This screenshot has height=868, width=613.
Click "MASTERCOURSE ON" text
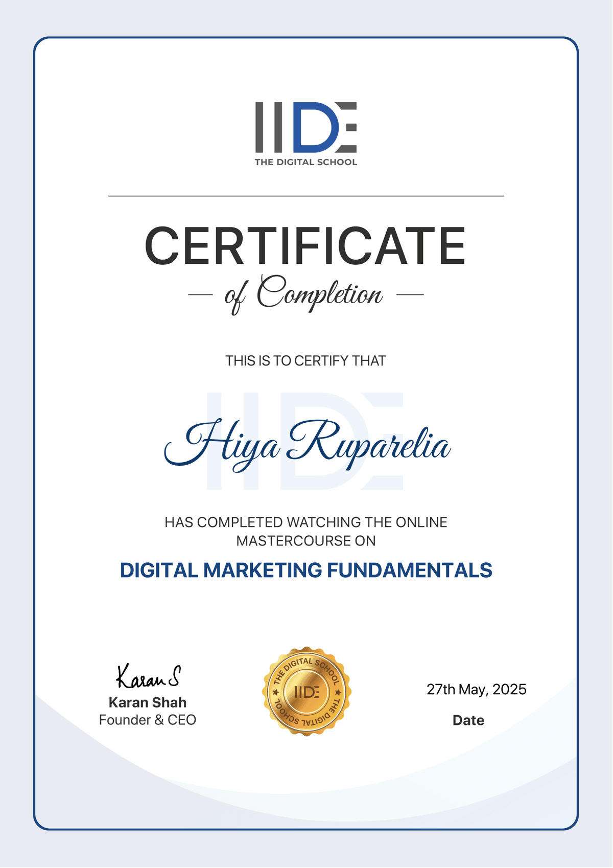pyautogui.click(x=306, y=541)
